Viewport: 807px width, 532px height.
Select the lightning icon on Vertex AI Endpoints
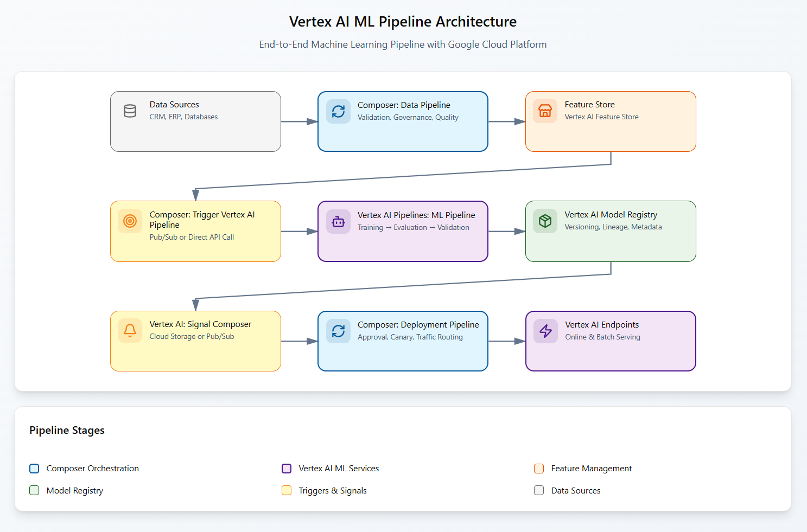[x=545, y=330]
